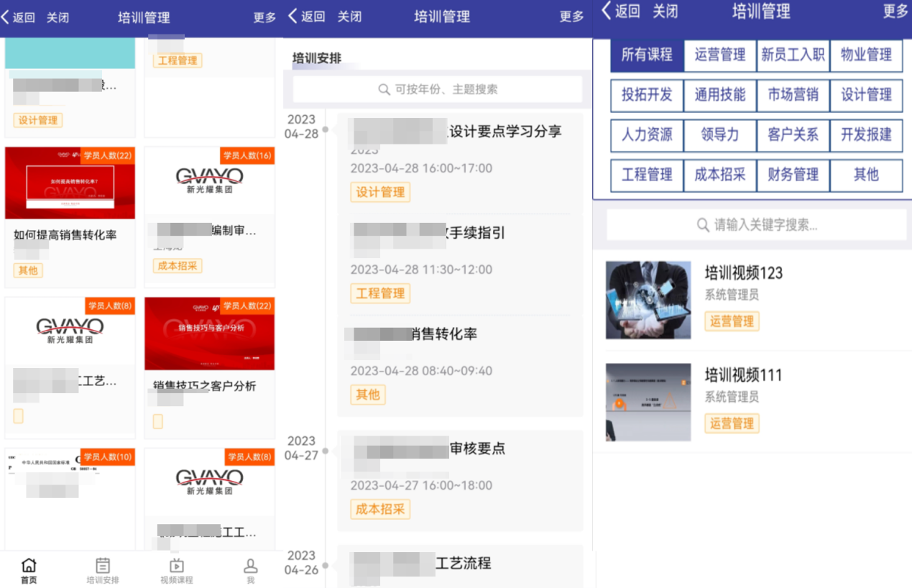Click 关闭 in the left panel header

coord(58,17)
